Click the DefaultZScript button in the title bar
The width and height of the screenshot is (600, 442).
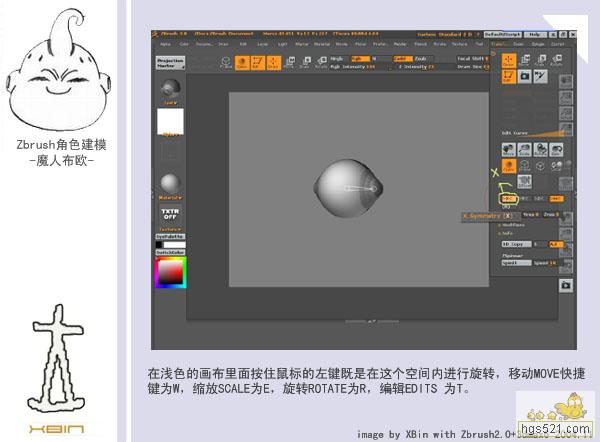[x=503, y=34]
